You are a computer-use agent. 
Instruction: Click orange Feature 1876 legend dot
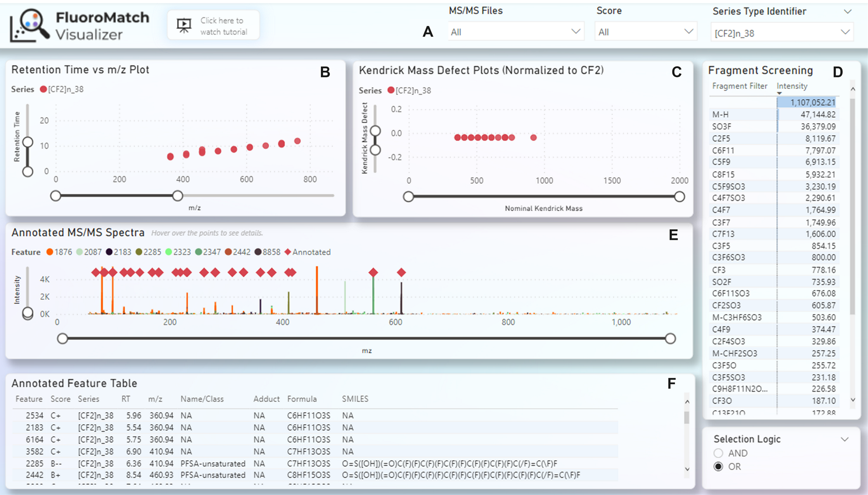pos(50,252)
